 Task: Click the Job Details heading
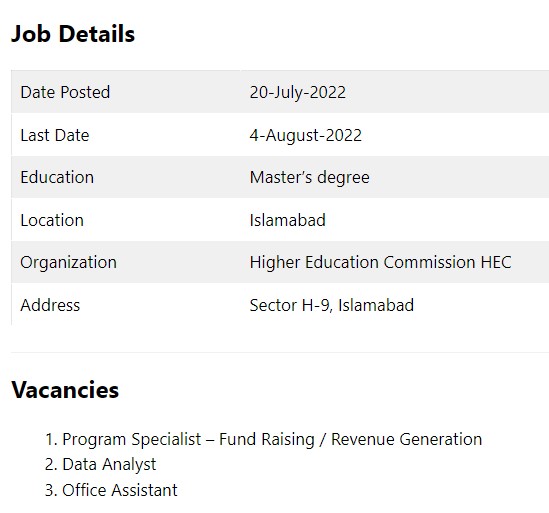[73, 34]
